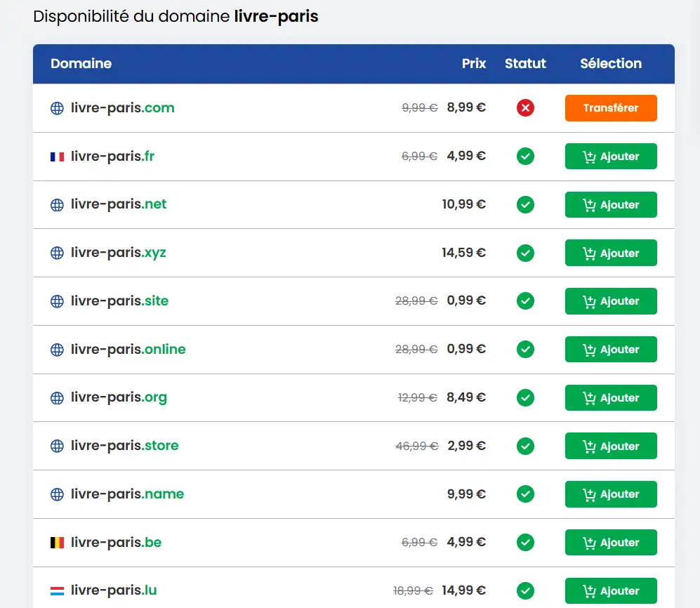This screenshot has width=700, height=608.
Task: Select the livre-paris.name domain name
Action: pos(127,494)
